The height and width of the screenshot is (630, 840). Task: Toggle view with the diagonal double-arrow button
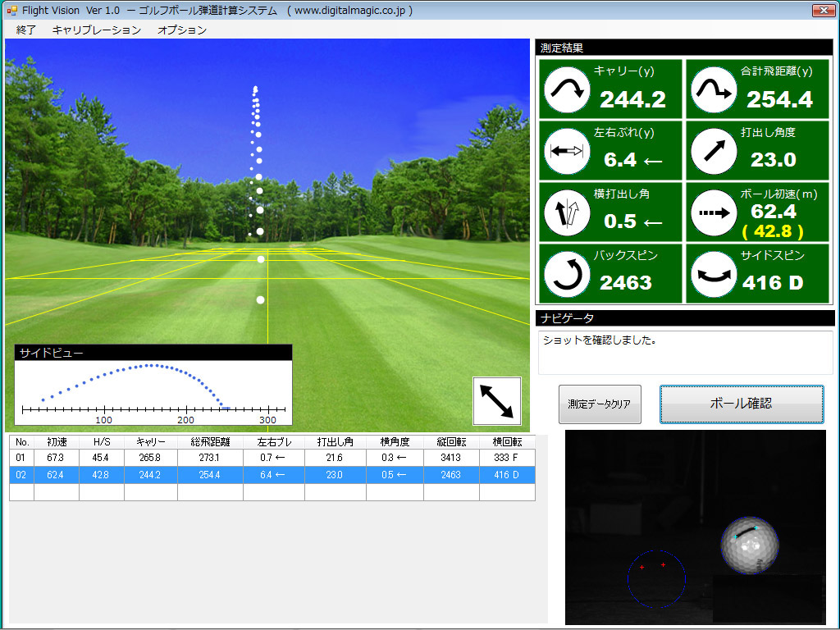[x=496, y=401]
